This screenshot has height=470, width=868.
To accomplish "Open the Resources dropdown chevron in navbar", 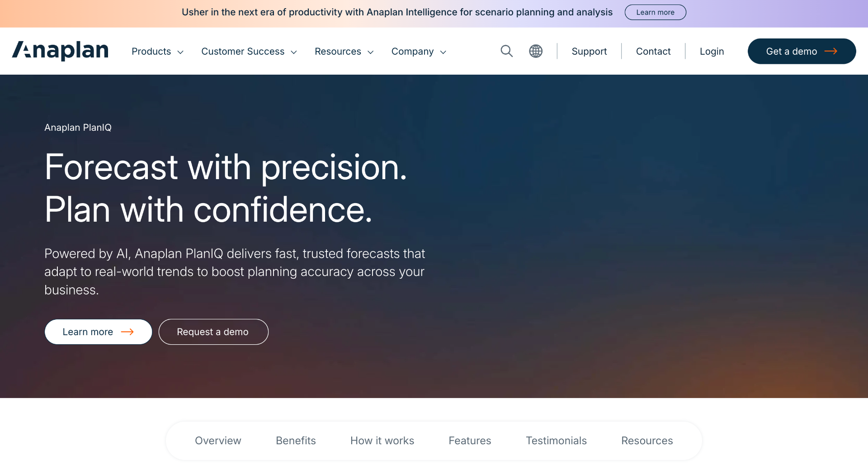I will [x=371, y=52].
